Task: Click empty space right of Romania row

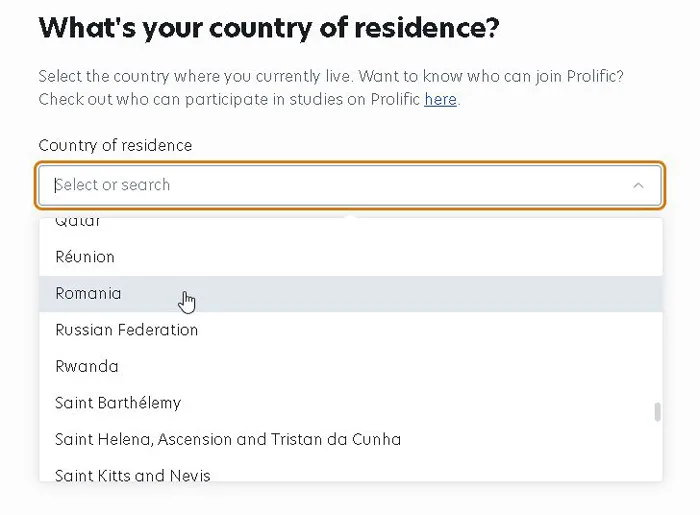Action: 424,294
